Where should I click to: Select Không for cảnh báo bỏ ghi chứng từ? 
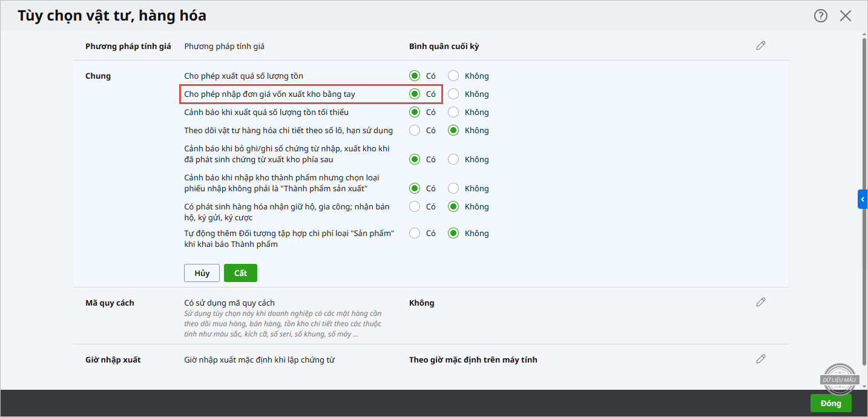pyautogui.click(x=453, y=159)
